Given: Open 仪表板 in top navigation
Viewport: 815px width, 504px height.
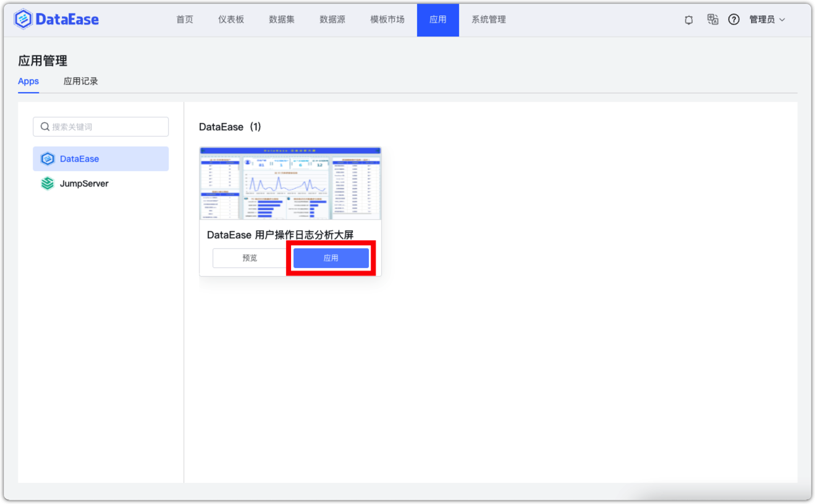Looking at the screenshot, I should point(231,20).
